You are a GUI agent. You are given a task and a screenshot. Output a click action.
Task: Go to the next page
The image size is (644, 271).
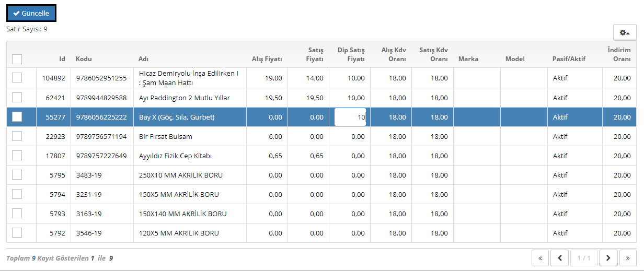click(x=608, y=258)
